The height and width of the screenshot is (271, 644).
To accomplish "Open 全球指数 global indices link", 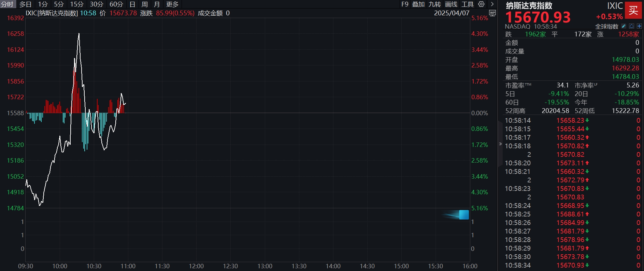I will 607,26.
